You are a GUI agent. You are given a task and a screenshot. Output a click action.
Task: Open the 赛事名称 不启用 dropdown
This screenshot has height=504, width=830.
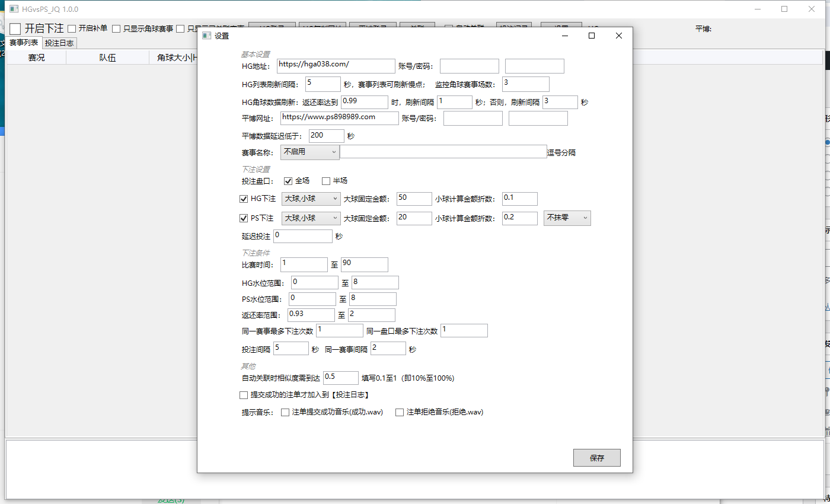click(309, 152)
